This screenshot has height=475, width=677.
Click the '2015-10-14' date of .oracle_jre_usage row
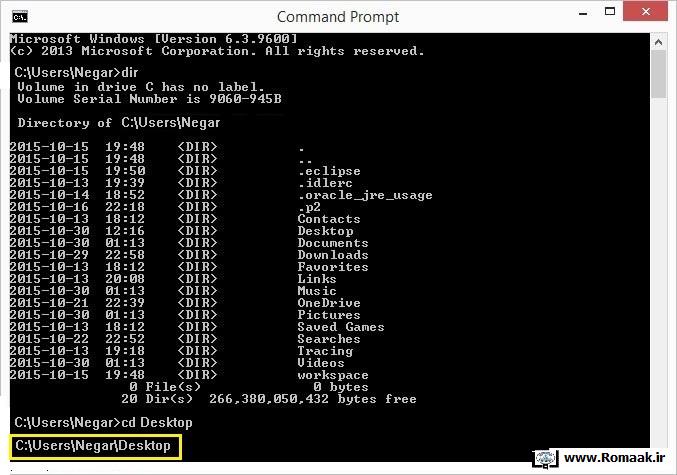[49, 195]
